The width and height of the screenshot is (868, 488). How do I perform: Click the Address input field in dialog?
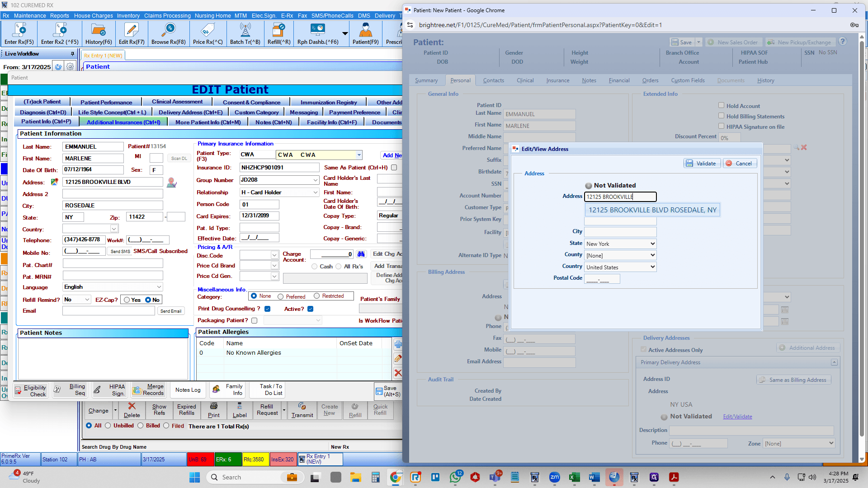coord(620,197)
